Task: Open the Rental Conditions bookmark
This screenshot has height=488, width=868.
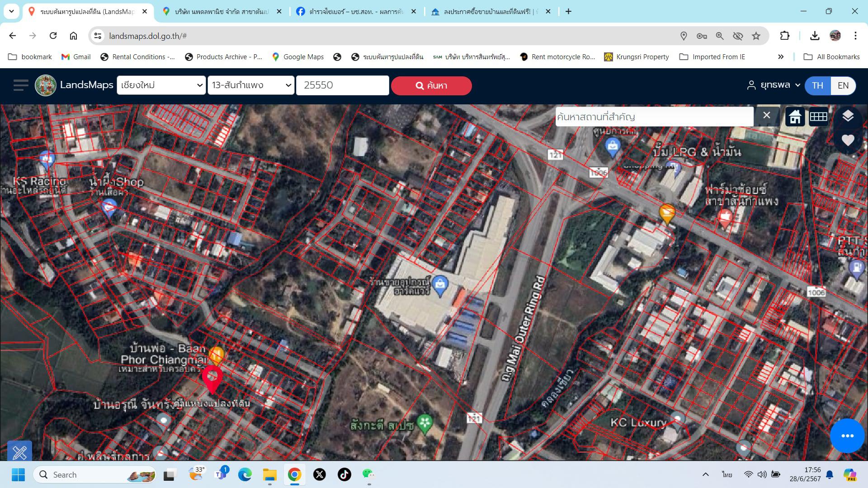Action: 137,56
